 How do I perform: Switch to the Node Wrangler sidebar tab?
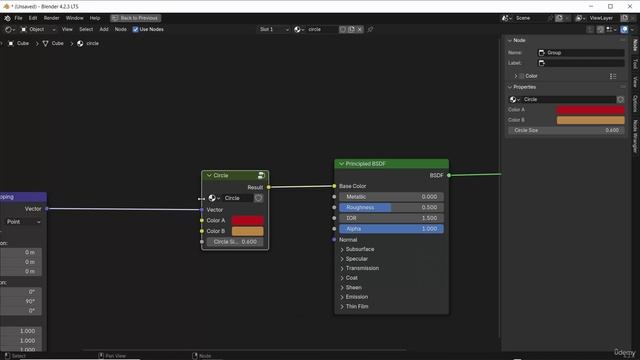[x=635, y=136]
